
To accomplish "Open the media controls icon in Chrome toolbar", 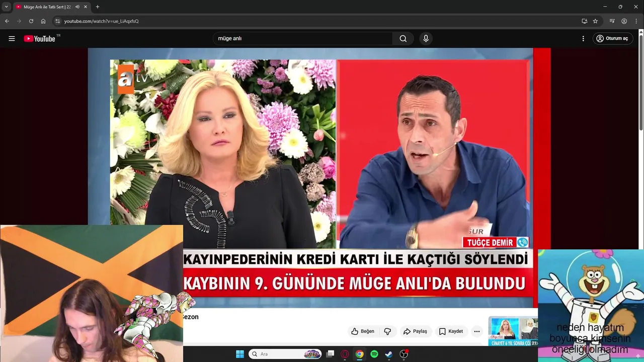I will (x=612, y=21).
